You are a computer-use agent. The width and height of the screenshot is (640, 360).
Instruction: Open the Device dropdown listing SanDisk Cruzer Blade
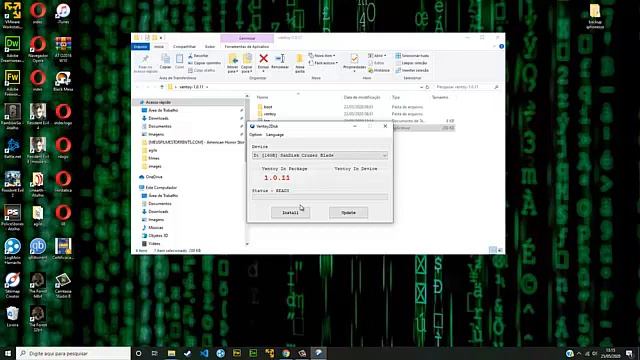(x=320, y=156)
